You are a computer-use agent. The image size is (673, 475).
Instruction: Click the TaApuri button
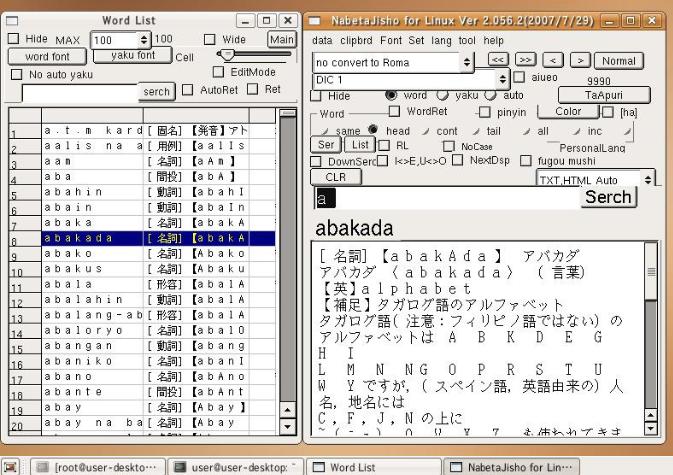click(604, 95)
